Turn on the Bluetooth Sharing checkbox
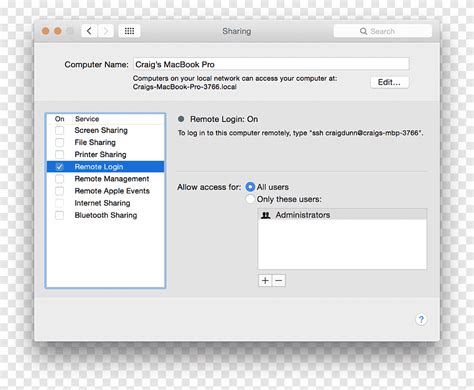The image size is (474, 390). click(59, 215)
